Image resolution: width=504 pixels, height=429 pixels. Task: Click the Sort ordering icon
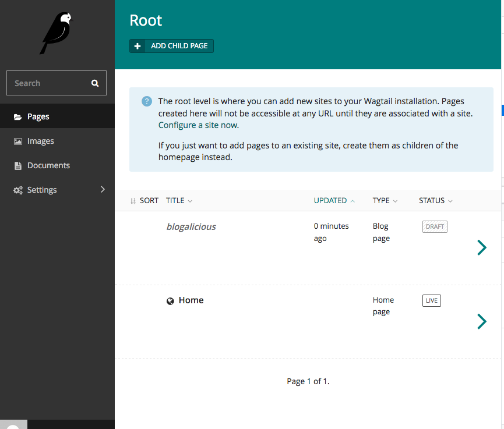133,201
